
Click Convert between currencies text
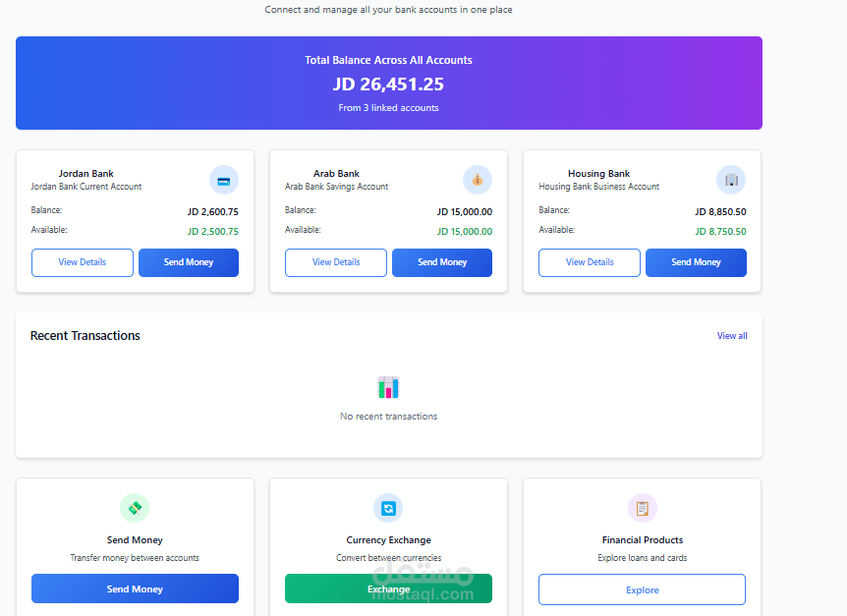(x=388, y=558)
